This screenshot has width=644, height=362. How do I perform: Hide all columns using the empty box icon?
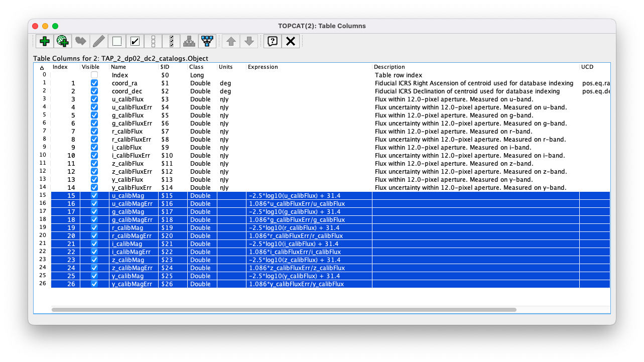pos(116,41)
